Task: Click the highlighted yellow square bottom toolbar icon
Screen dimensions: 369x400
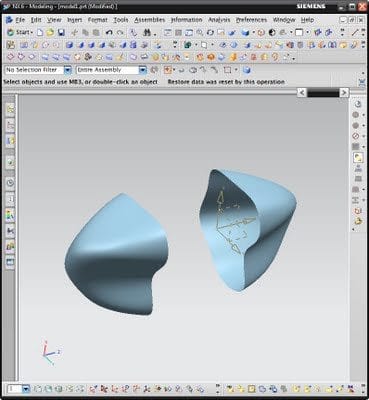Action: tap(252, 389)
